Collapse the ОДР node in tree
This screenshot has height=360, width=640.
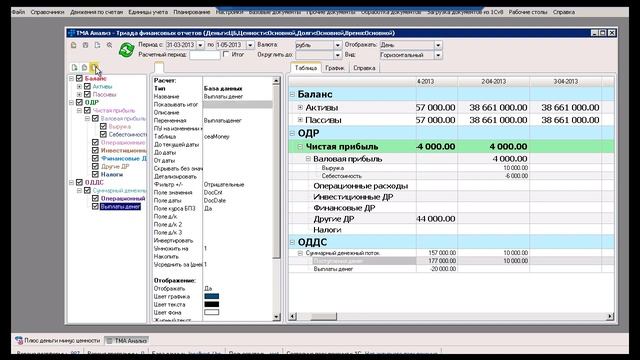[x=71, y=102]
